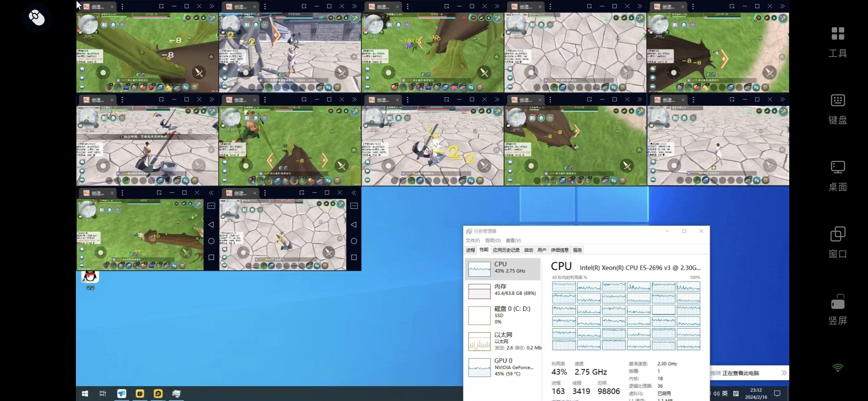Select the 性能 tab
The width and height of the screenshot is (868, 401).
point(484,250)
